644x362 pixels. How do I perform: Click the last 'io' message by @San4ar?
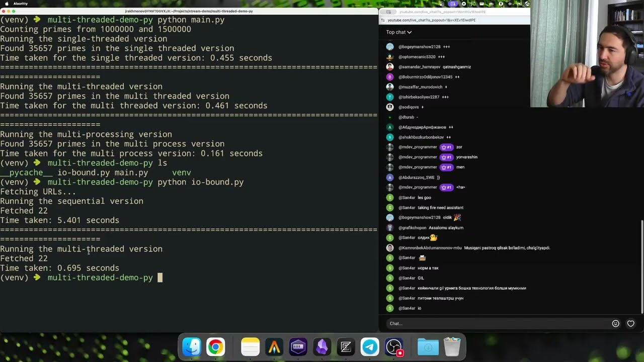[x=420, y=308]
